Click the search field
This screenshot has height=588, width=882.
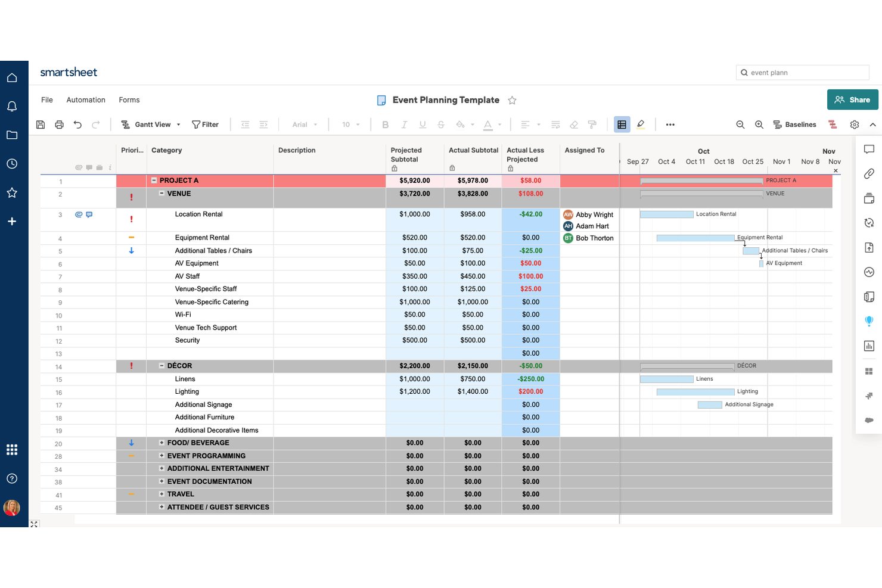click(803, 73)
